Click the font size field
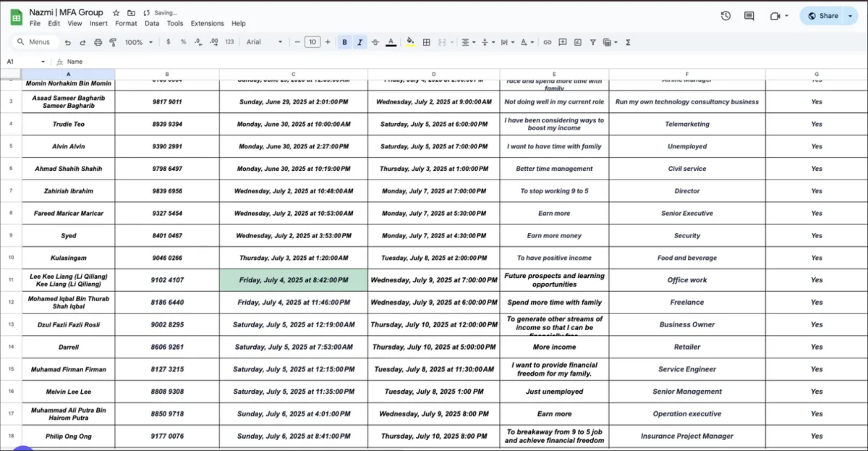Viewport: 868px width, 451px height. (x=312, y=42)
